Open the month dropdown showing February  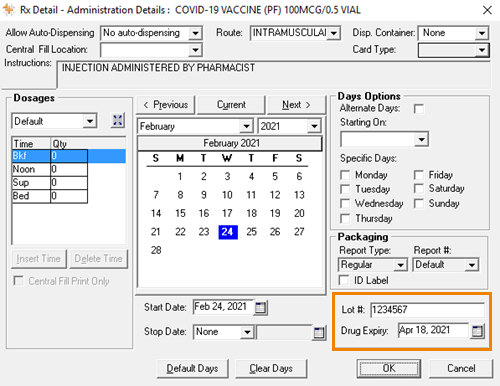tap(246, 126)
